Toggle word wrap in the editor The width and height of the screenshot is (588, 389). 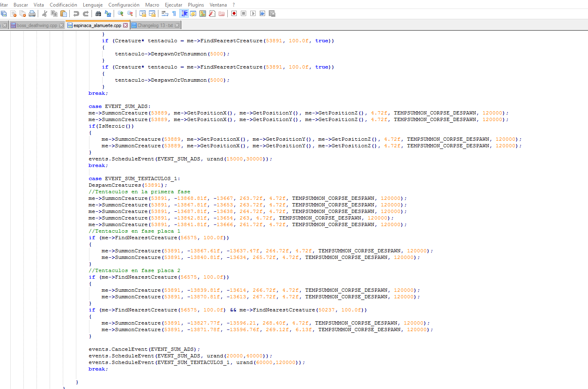click(x=165, y=14)
